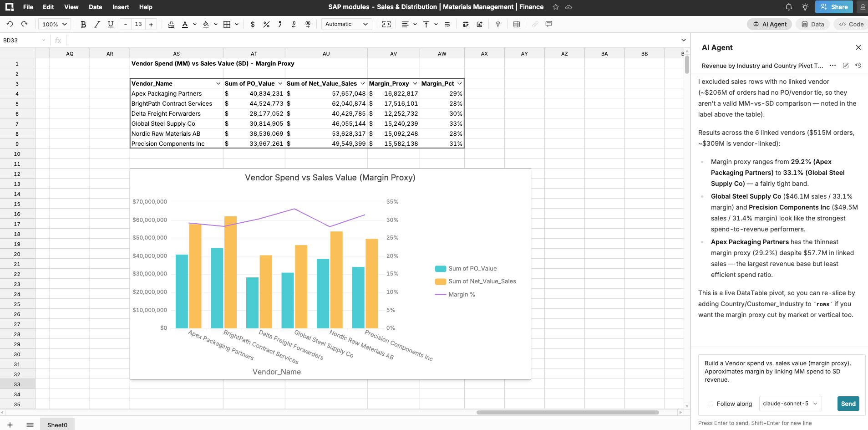
Task: Click the decrease decimal places icon
Action: click(x=294, y=24)
